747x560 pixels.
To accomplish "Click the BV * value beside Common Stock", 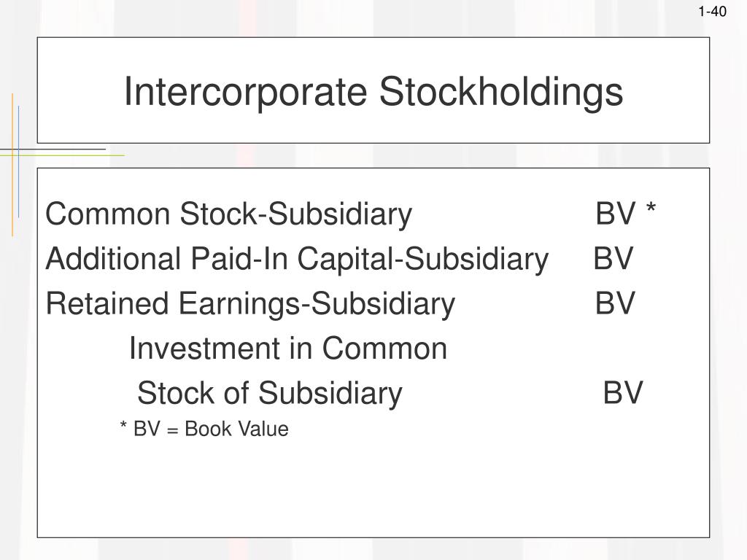I will (625, 213).
